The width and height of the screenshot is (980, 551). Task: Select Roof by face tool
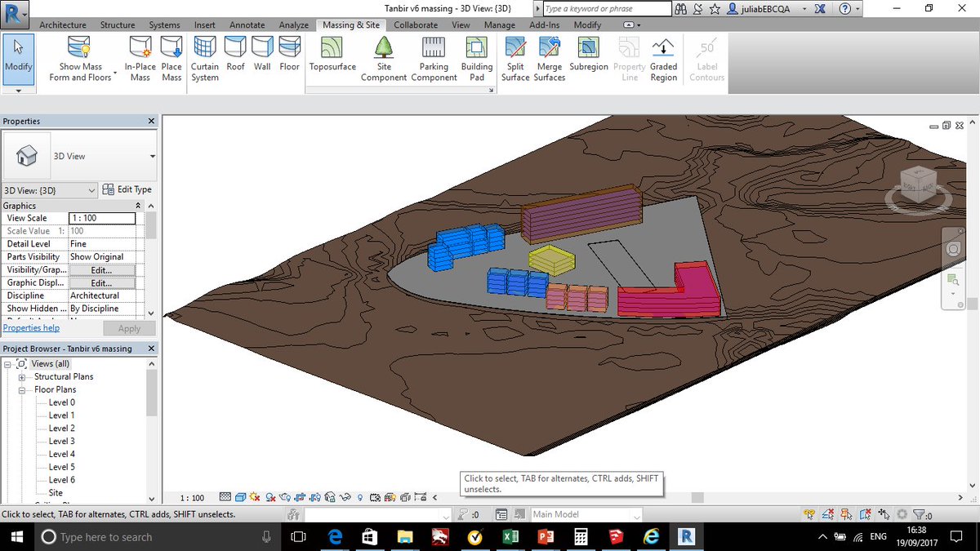click(235, 54)
